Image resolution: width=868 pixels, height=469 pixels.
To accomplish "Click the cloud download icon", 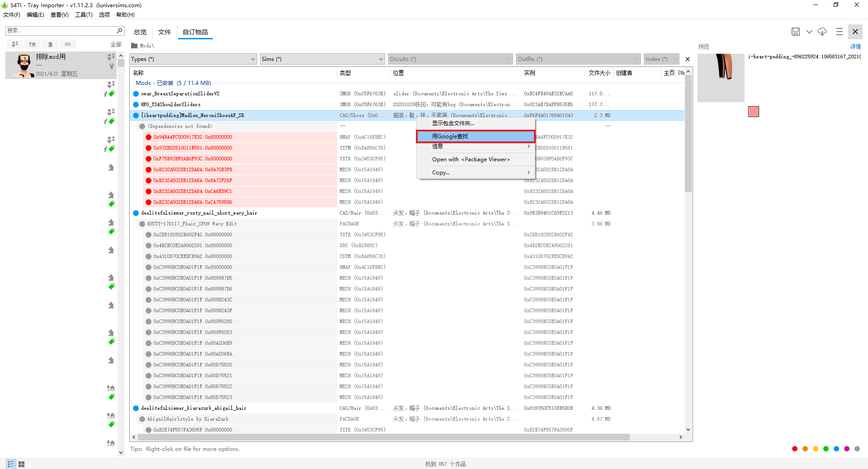I will (x=822, y=32).
